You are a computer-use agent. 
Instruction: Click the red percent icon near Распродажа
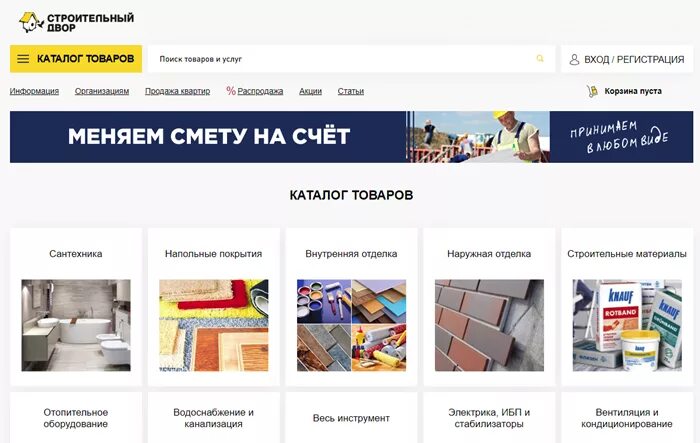coord(231,91)
